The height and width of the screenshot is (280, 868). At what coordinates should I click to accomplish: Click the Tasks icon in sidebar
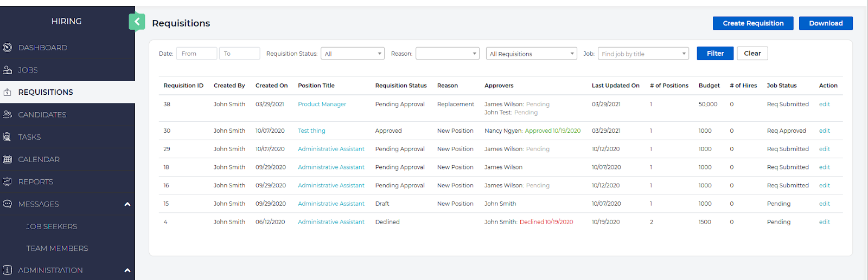(x=7, y=137)
